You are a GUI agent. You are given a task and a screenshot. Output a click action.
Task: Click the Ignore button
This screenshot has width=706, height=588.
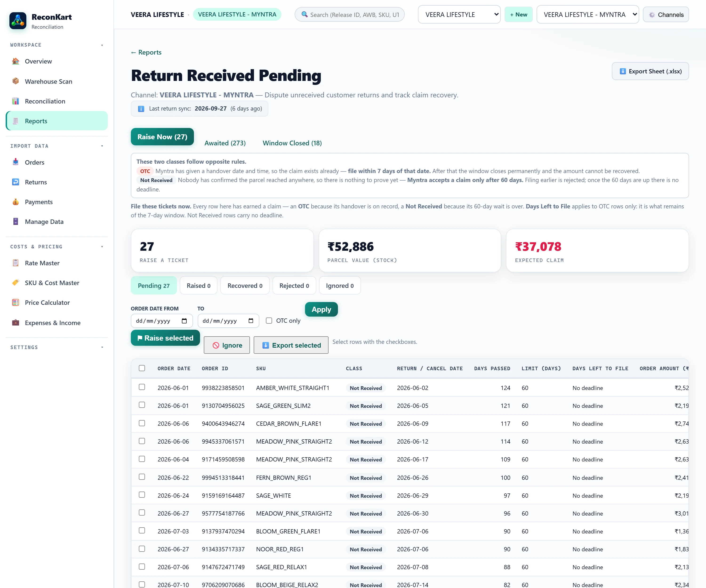[227, 345]
